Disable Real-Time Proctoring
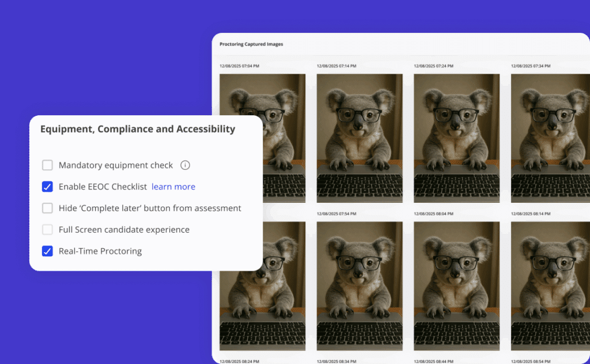This screenshot has width=590, height=364. pyautogui.click(x=47, y=251)
